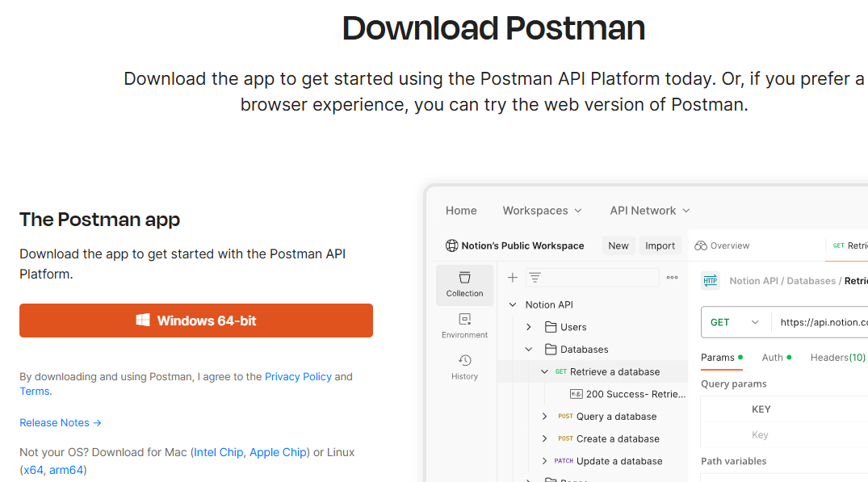Click the Query params label
This screenshot has width=868, height=482.
click(733, 384)
